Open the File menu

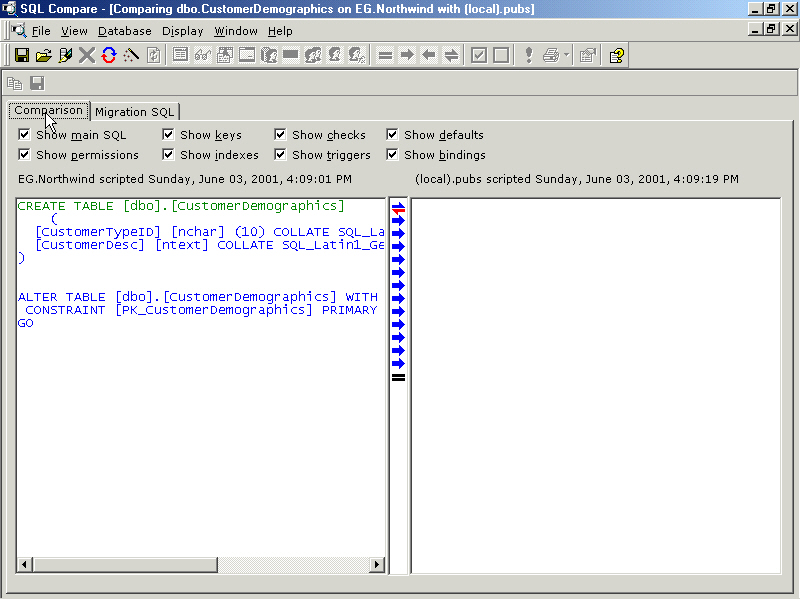[x=41, y=31]
